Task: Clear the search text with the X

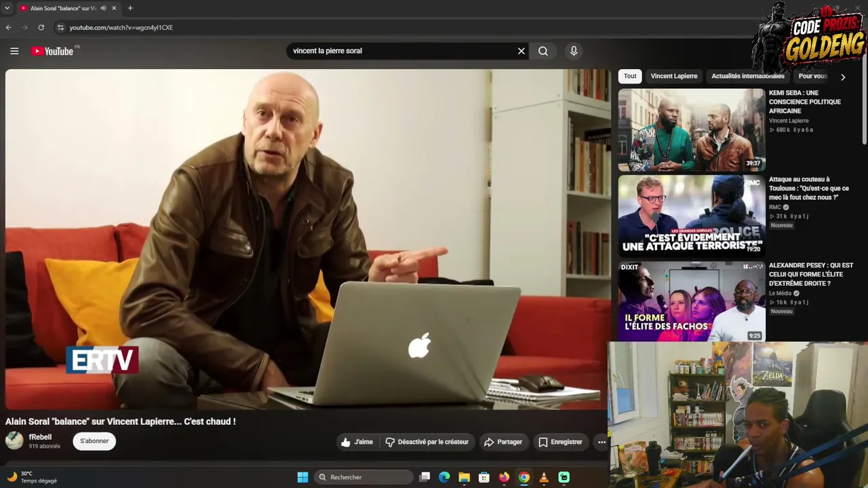Action: [x=521, y=51]
